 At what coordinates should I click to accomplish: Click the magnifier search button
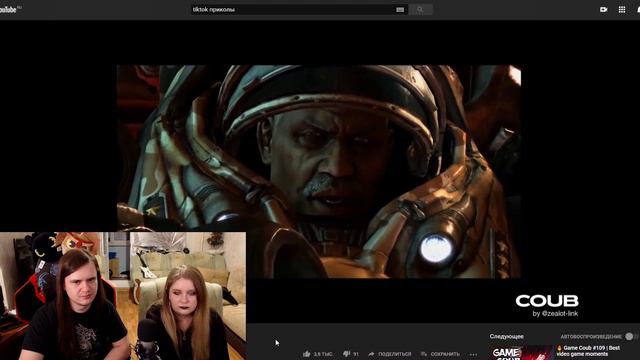[x=420, y=10]
